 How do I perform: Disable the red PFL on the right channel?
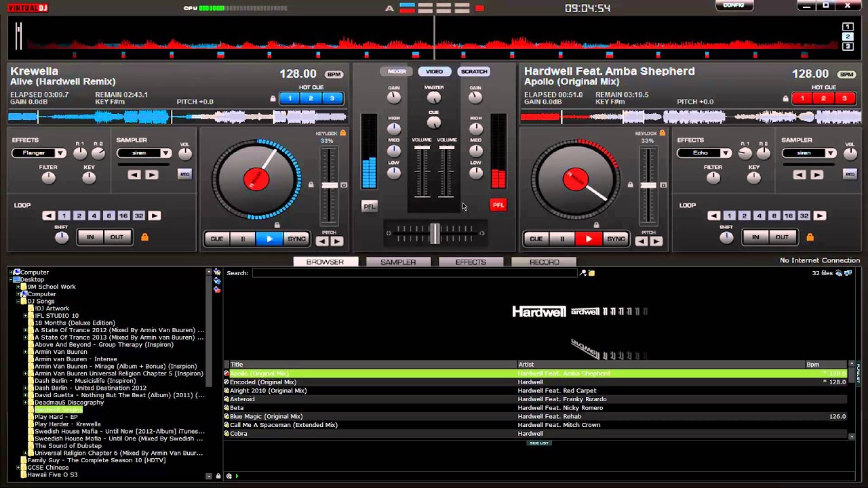[x=498, y=205]
